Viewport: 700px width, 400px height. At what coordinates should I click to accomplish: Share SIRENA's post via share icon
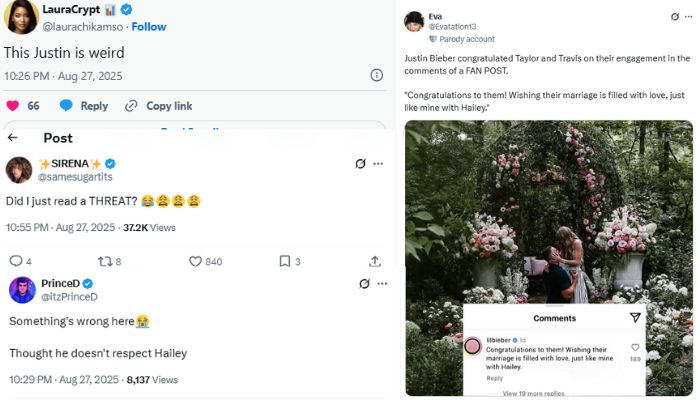374,261
